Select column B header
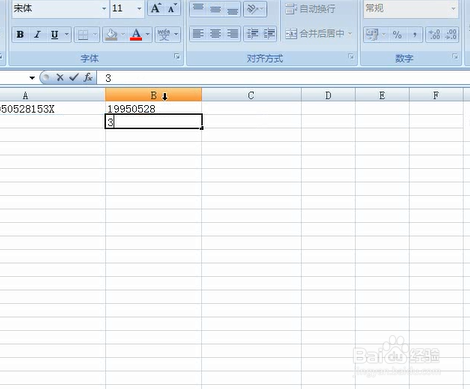Screen dimensions: 470x389 (153, 95)
